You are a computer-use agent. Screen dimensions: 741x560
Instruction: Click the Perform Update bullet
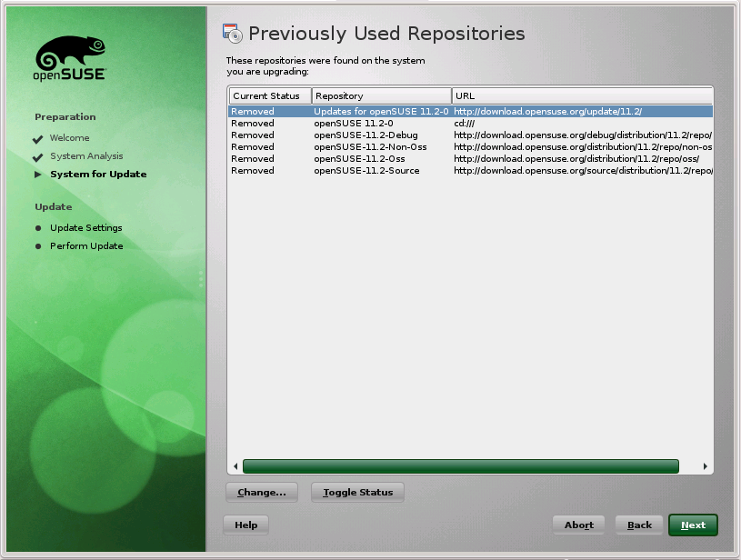point(38,246)
